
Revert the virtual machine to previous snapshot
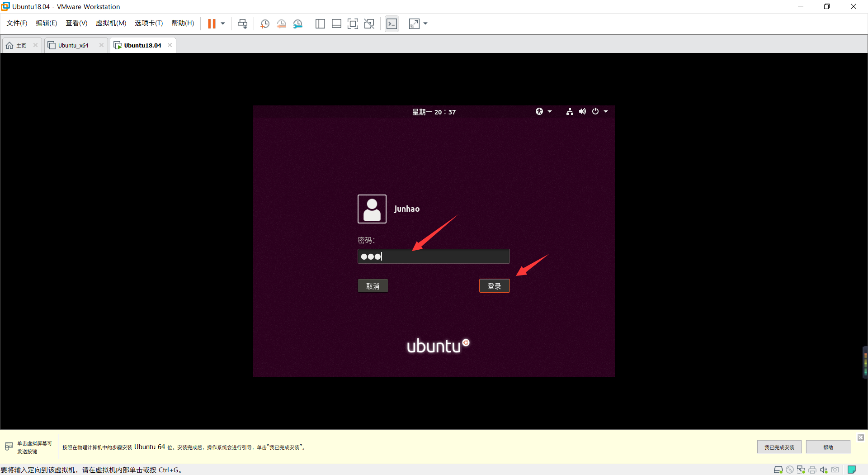pyautogui.click(x=281, y=24)
